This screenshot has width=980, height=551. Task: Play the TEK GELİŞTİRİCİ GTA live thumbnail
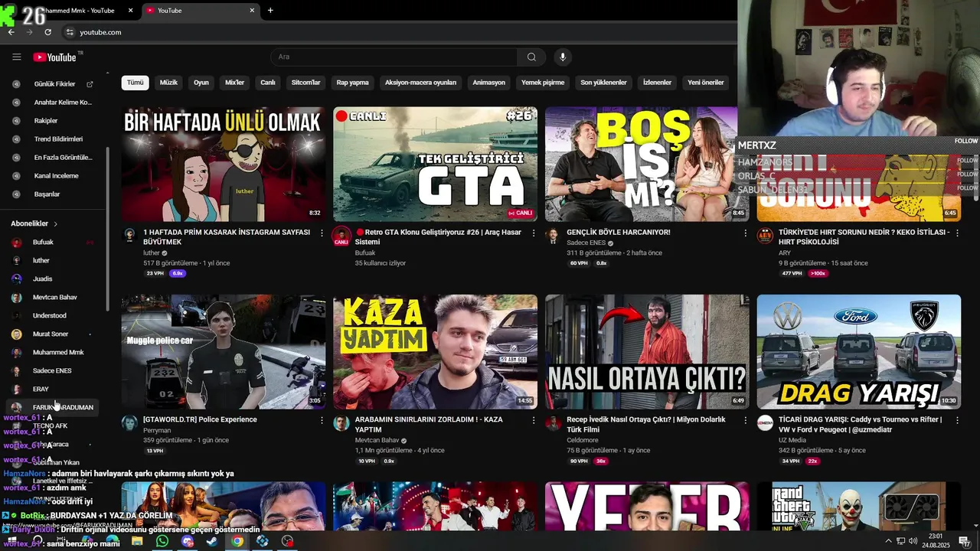[x=436, y=165]
